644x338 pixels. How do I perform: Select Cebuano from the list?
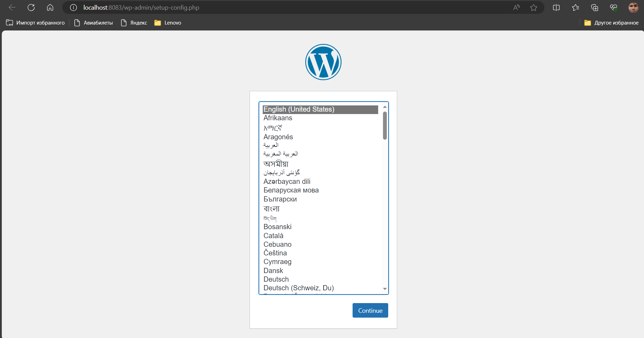click(x=320, y=244)
